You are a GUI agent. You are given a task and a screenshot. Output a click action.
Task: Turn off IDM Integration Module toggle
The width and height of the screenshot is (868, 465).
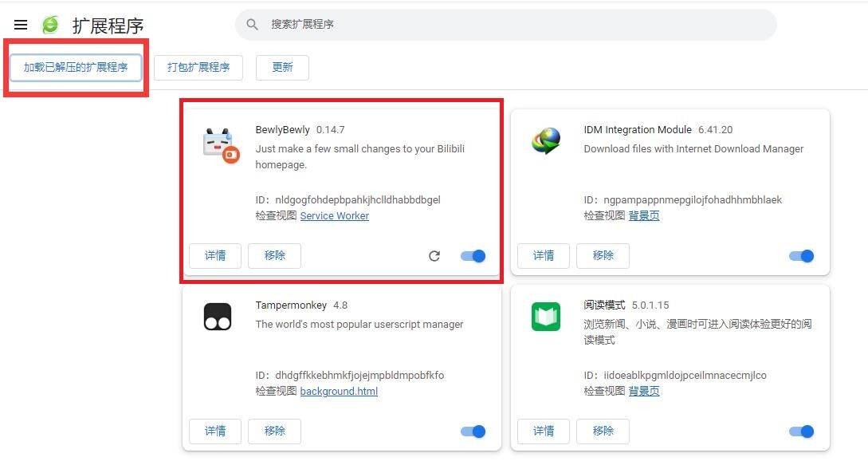(x=802, y=256)
